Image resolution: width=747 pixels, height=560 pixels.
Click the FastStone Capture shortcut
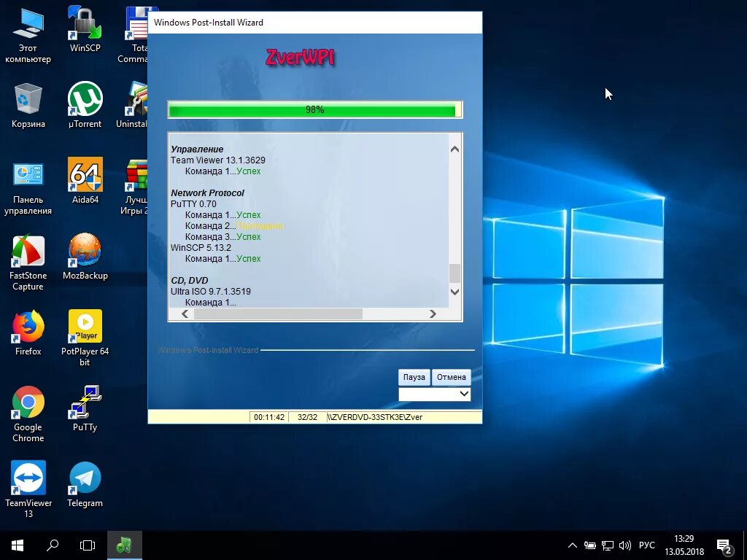(28, 262)
